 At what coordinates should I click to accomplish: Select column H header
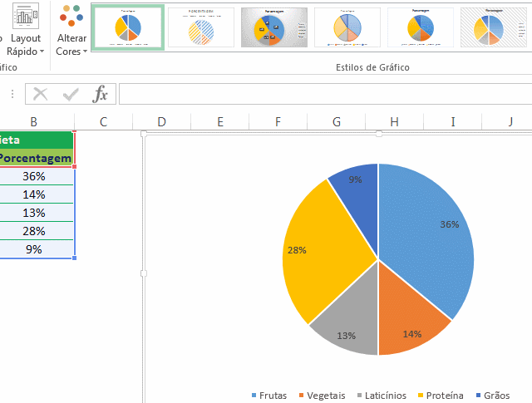[394, 122]
